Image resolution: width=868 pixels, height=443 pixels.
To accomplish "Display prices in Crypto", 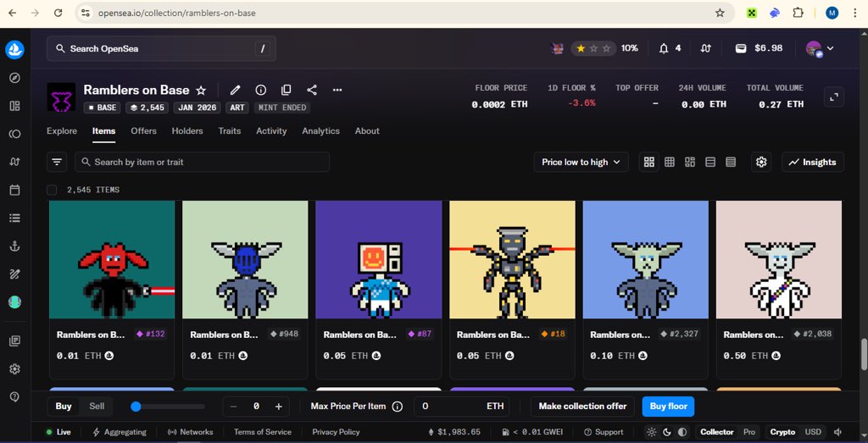I will point(782,432).
